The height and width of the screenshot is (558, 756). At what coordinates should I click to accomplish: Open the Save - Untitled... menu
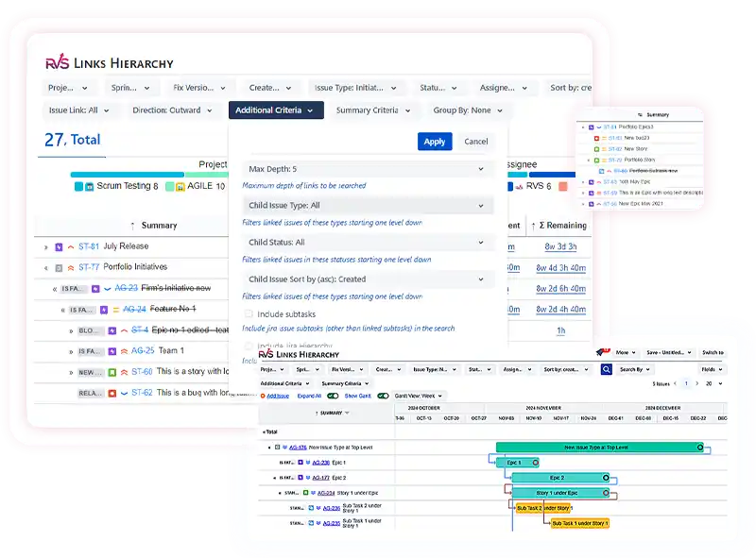669,353
